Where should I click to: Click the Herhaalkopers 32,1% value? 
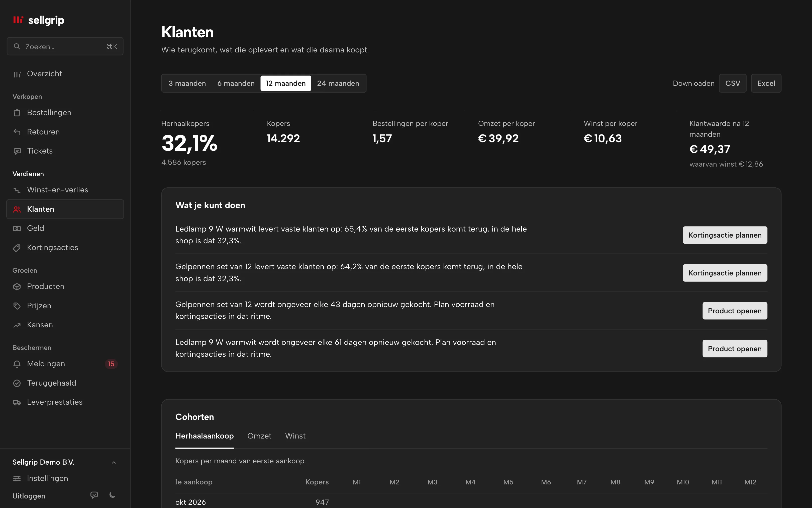coord(189,143)
